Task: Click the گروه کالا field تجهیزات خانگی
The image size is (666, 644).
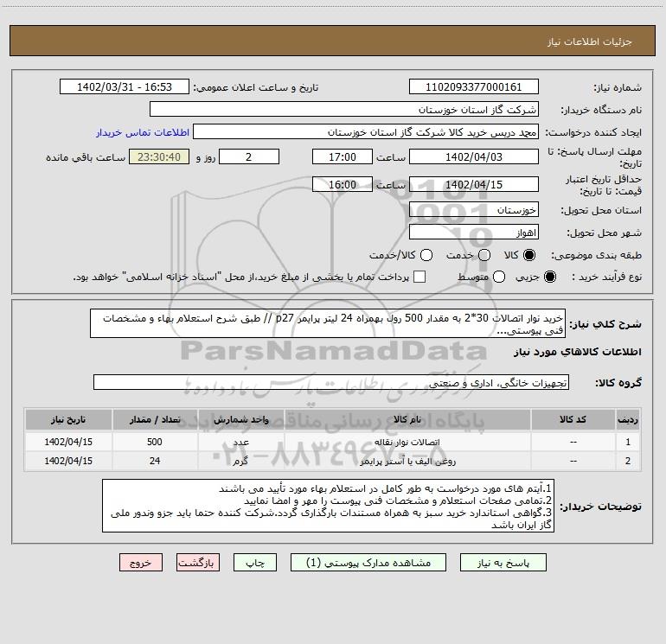Action: [331, 382]
